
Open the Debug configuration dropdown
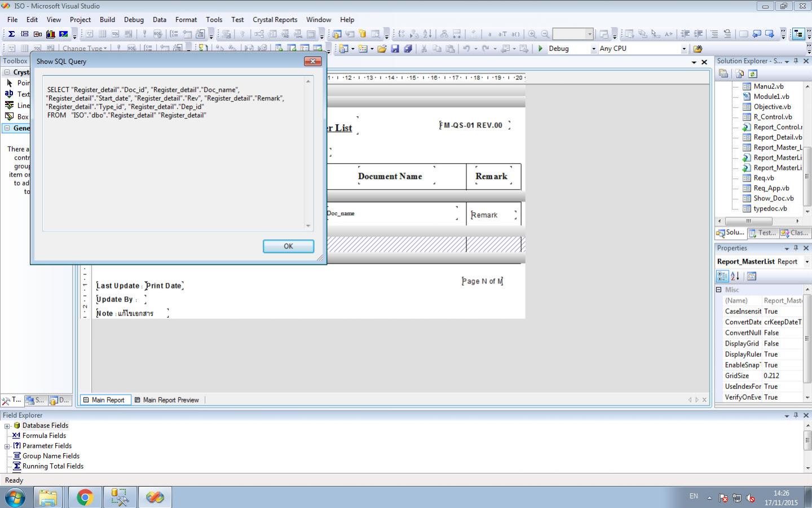pos(593,49)
